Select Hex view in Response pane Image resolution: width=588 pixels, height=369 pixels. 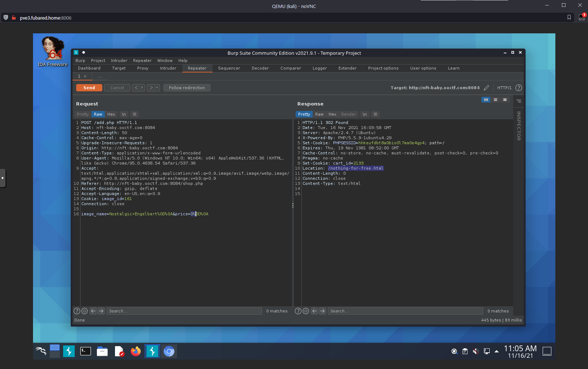click(332, 114)
